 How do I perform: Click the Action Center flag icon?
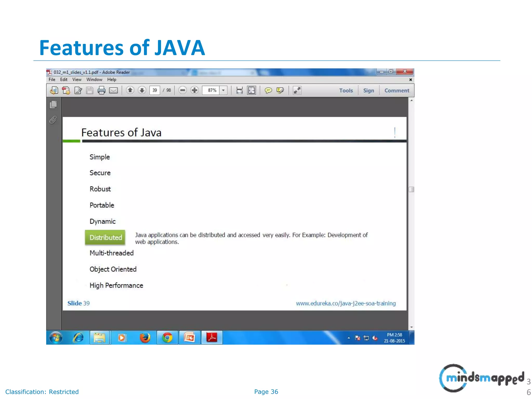358,338
